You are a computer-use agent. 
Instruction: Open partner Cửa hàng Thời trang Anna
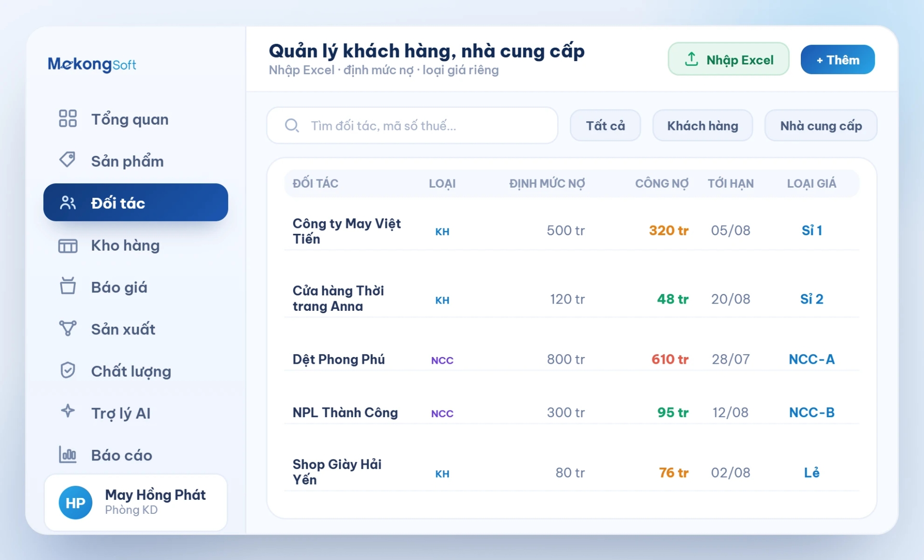click(338, 298)
